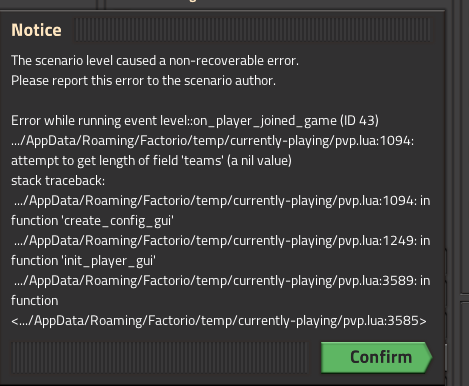Click the striped bar left of Confirm
The height and width of the screenshot is (386, 469).
159,357
